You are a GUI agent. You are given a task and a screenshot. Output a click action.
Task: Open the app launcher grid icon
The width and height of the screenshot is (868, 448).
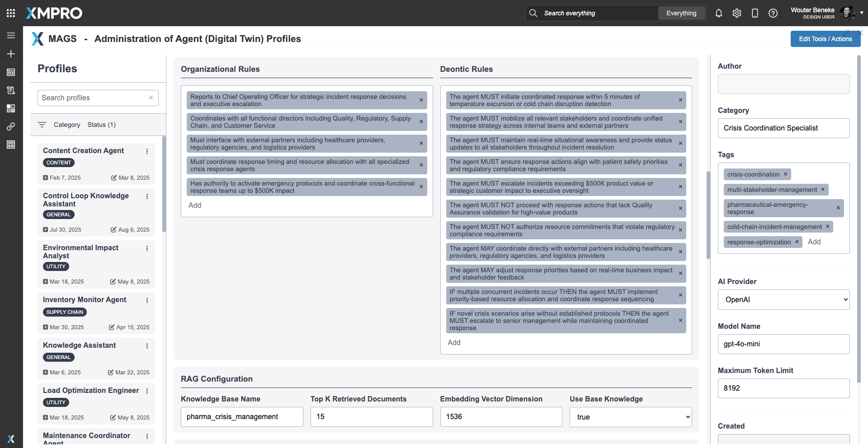pyautogui.click(x=11, y=13)
